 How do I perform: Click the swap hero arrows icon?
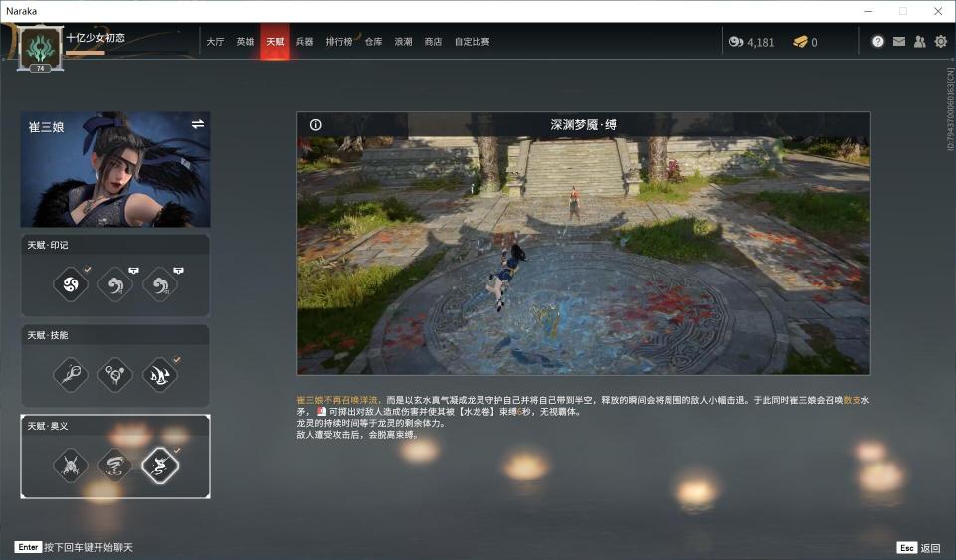coord(198,124)
